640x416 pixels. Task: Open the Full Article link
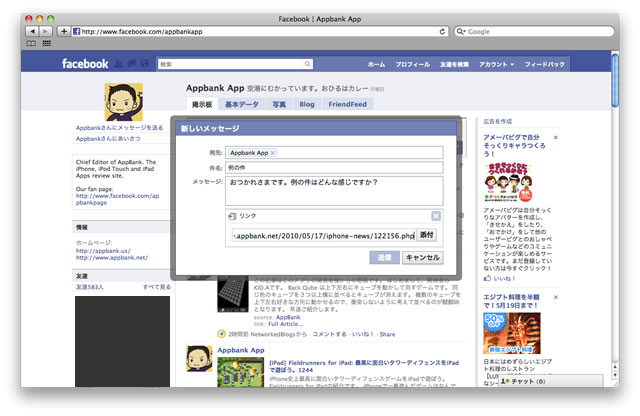coord(286,324)
